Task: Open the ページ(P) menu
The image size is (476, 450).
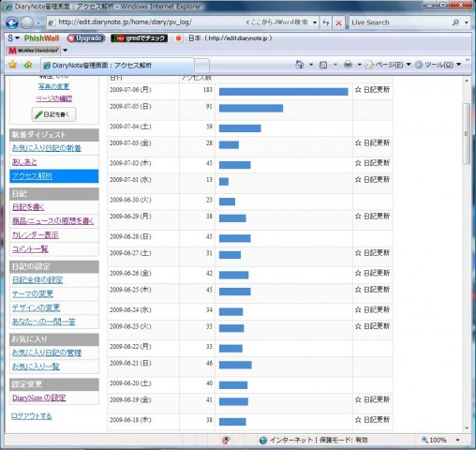Action: pos(388,65)
